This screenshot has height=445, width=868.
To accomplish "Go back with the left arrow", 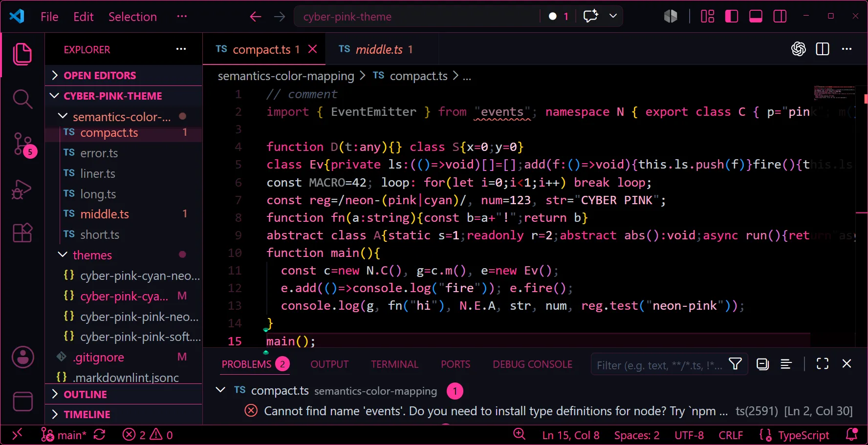I will coord(255,17).
